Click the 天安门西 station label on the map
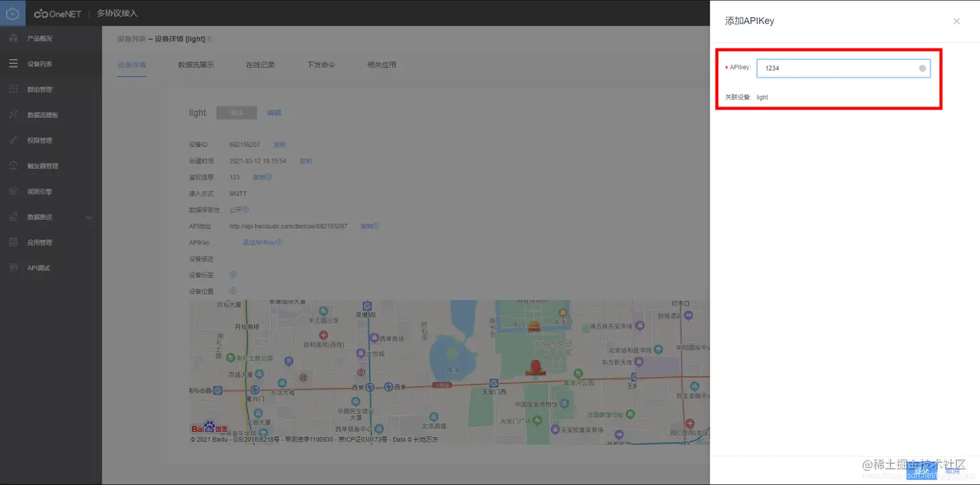 (x=494, y=392)
